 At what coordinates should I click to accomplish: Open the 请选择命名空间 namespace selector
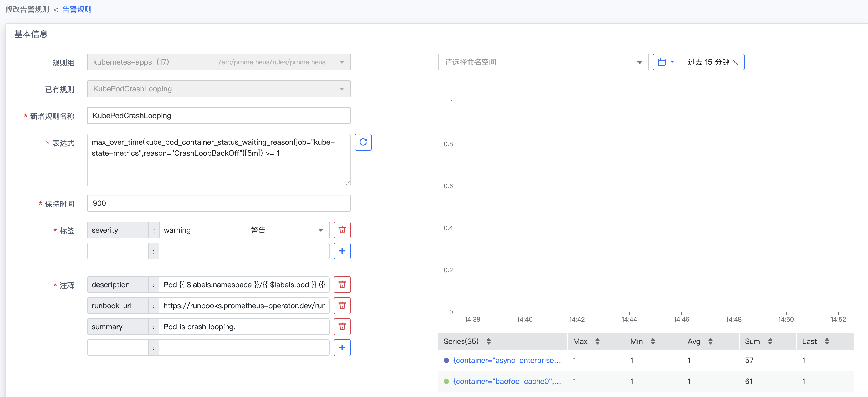coord(543,62)
